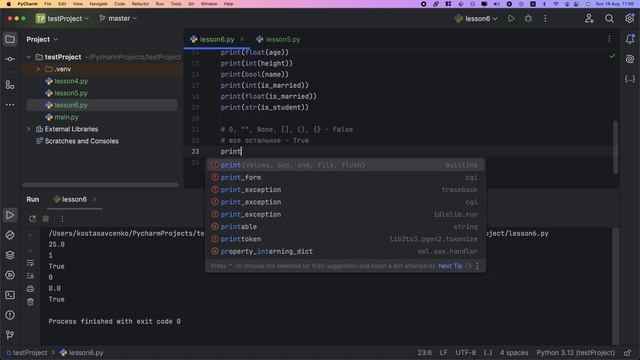Image resolution: width=640 pixels, height=360 pixels.
Task: Choose print builtins completion suggestion
Action: [x=345, y=165]
